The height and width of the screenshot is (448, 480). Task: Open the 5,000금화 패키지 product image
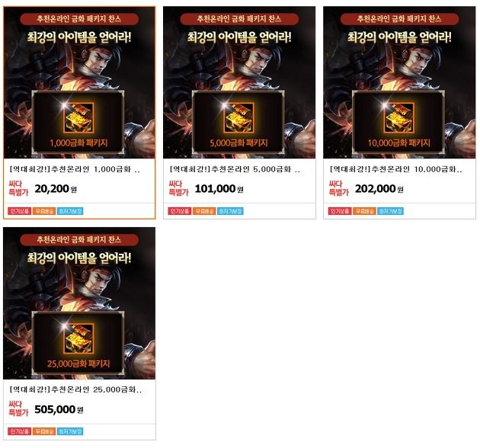(239, 82)
